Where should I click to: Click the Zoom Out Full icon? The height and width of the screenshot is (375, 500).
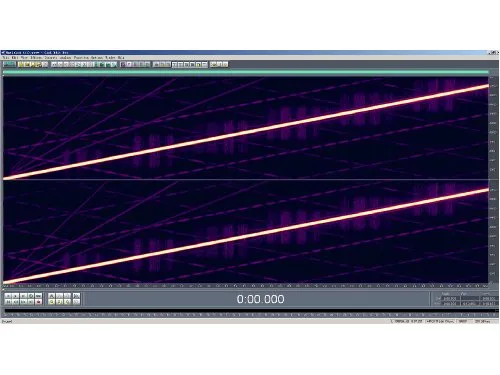pos(67,296)
